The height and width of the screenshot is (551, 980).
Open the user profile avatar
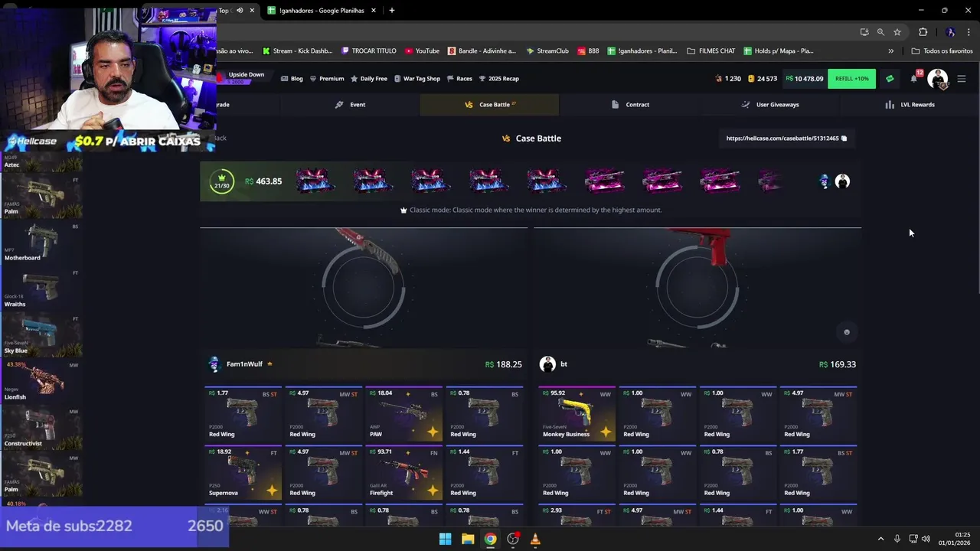[938, 79]
